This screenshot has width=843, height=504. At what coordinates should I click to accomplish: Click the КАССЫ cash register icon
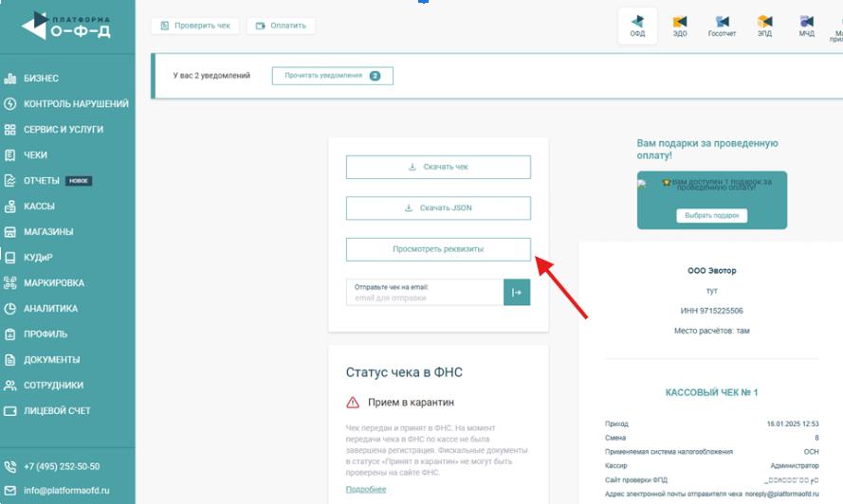pos(9,207)
